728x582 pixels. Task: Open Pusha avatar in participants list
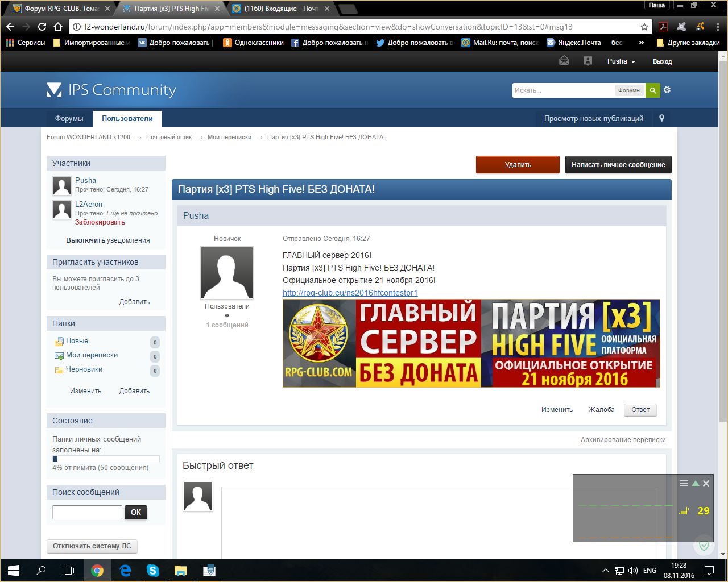pyautogui.click(x=61, y=186)
